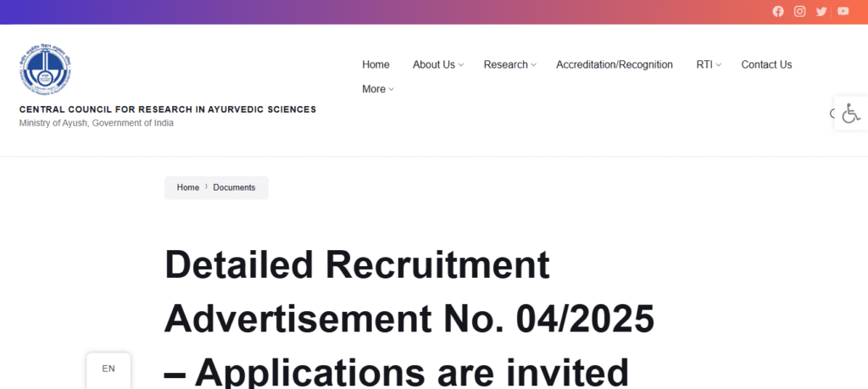The image size is (868, 389).
Task: Select Contact Us in the navigation menu
Action: (x=766, y=64)
